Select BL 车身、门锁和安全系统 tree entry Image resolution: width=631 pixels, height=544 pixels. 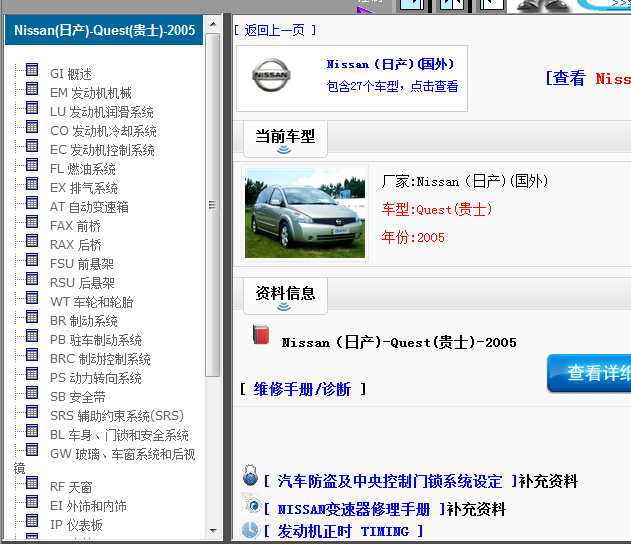click(119, 435)
